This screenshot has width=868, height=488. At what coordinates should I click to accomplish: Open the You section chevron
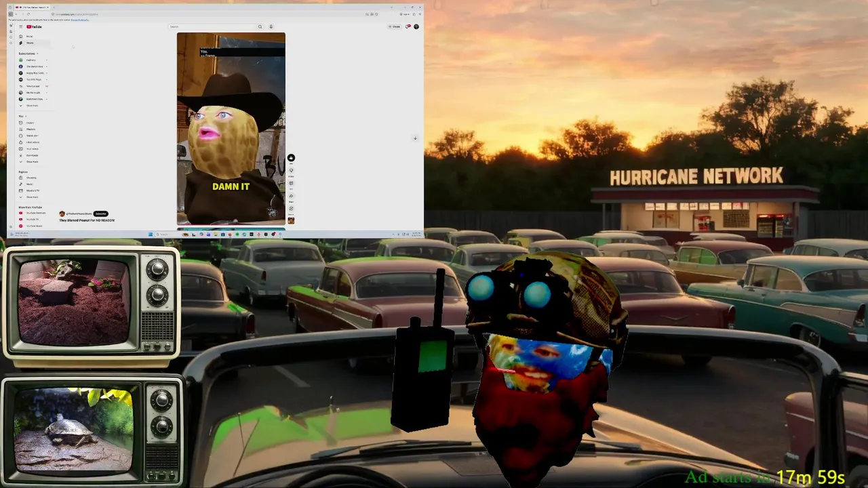(x=27, y=116)
